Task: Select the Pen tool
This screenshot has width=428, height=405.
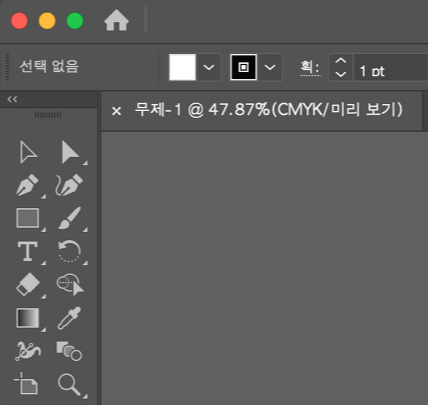Action: point(27,185)
